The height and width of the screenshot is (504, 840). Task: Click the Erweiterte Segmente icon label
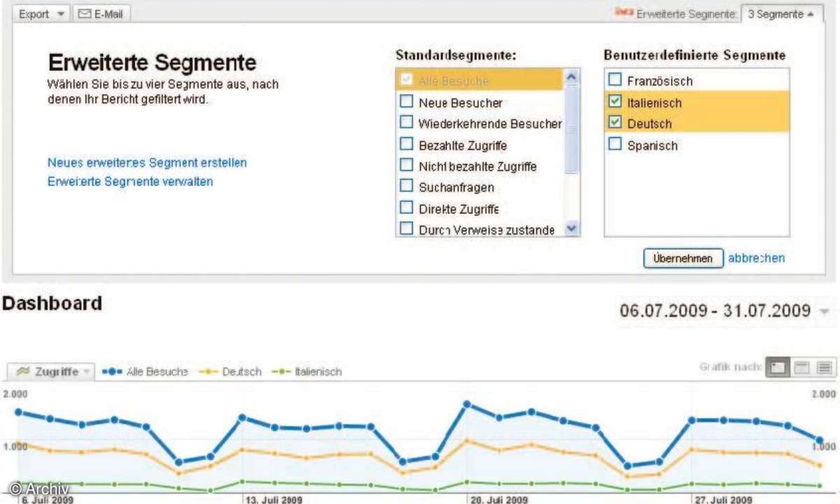(x=675, y=14)
